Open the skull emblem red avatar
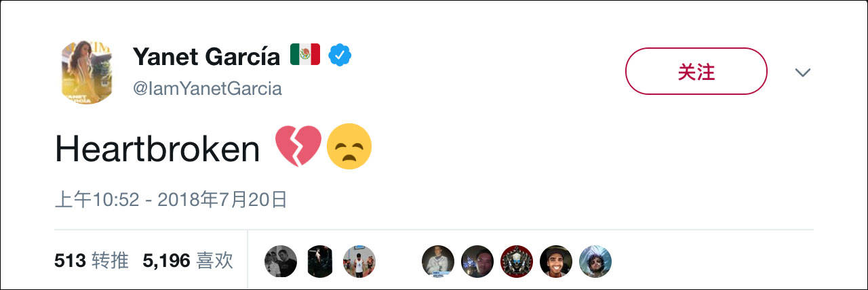Image resolution: width=868 pixels, height=290 pixels. (x=517, y=262)
